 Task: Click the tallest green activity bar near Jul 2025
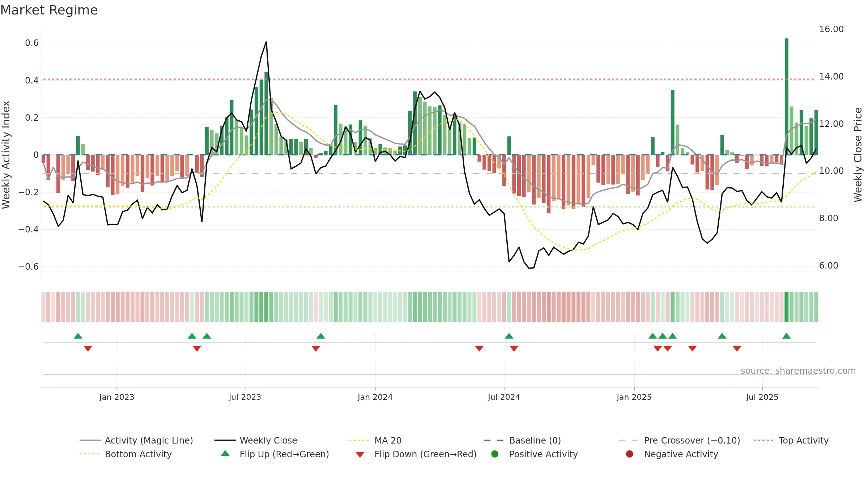click(787, 97)
